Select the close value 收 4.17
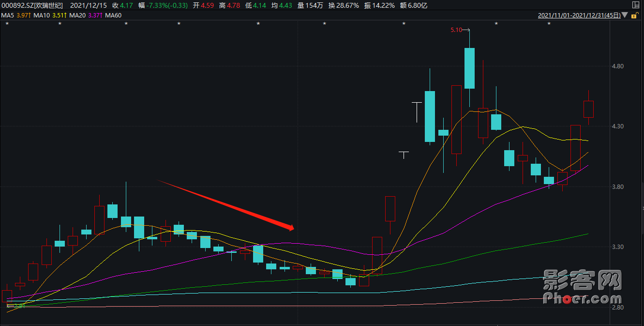Image resolution: width=644 pixels, height=326 pixels. tap(122, 5)
